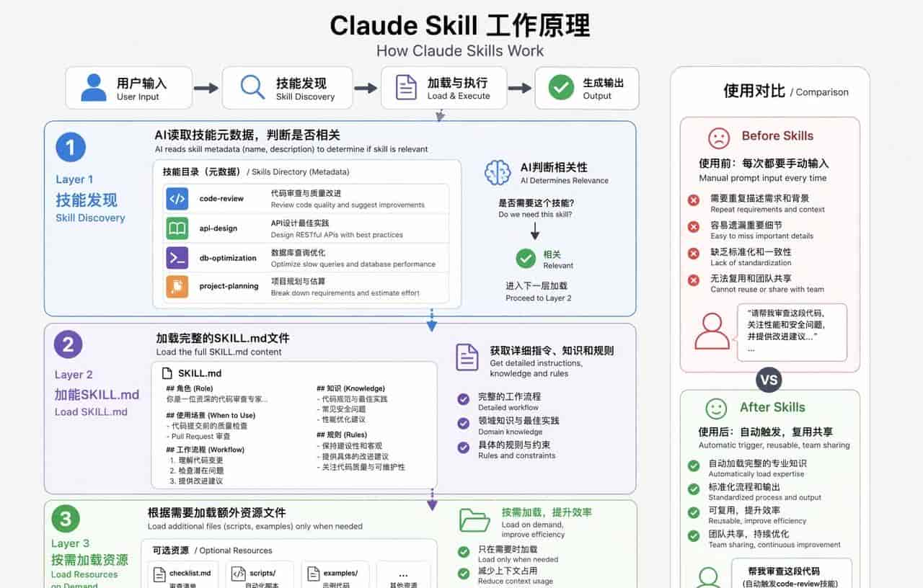Click the file icon beside SKILL.md title
Image resolution: width=923 pixels, height=588 pixels.
pos(167,373)
